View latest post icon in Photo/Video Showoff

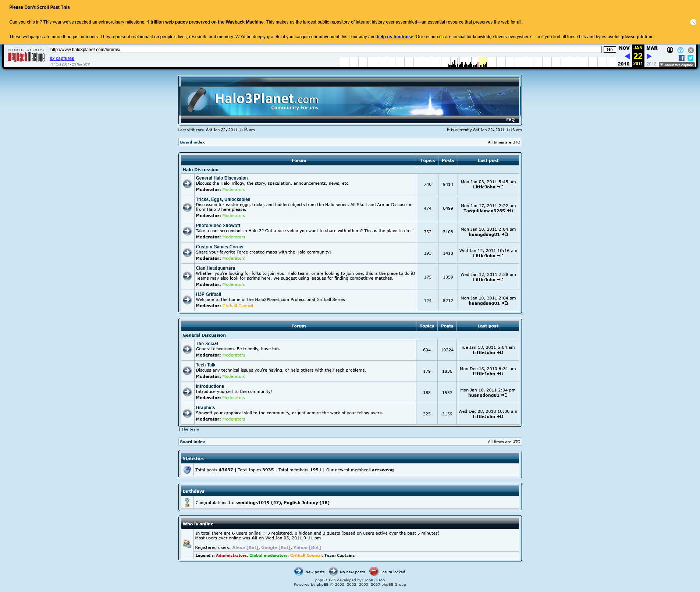tap(505, 234)
